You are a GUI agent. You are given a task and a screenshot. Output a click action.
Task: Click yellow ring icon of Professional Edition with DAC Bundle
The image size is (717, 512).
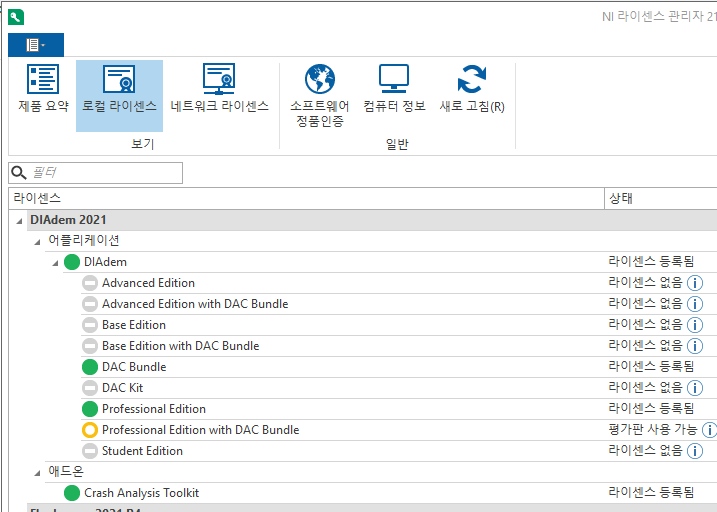pos(90,430)
